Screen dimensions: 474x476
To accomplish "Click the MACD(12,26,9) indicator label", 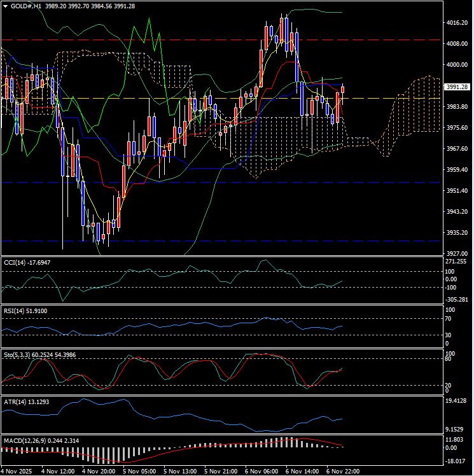I will tap(27, 440).
